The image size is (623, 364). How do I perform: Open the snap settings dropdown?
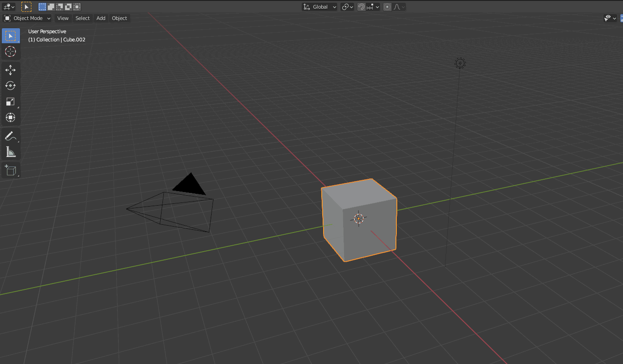tap(372, 7)
